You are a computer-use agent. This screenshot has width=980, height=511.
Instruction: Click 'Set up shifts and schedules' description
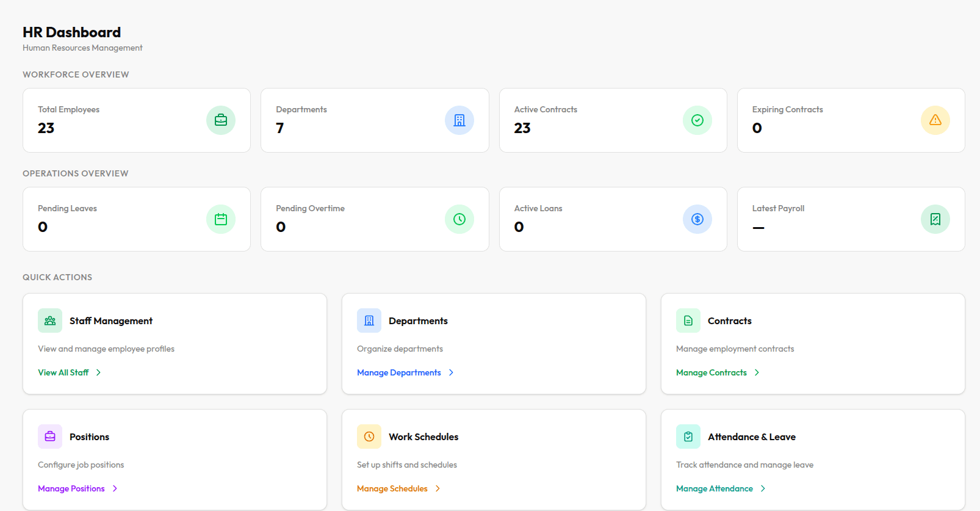(407, 465)
